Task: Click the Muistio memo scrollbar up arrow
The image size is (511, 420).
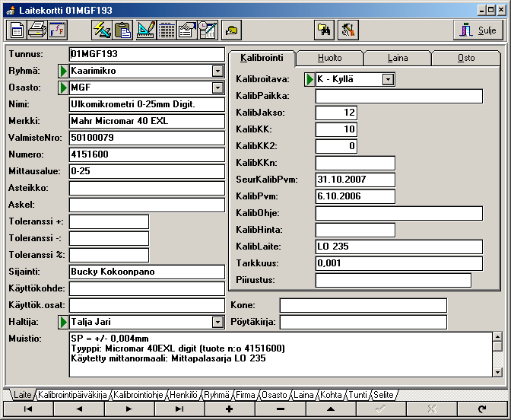Action: point(497,337)
